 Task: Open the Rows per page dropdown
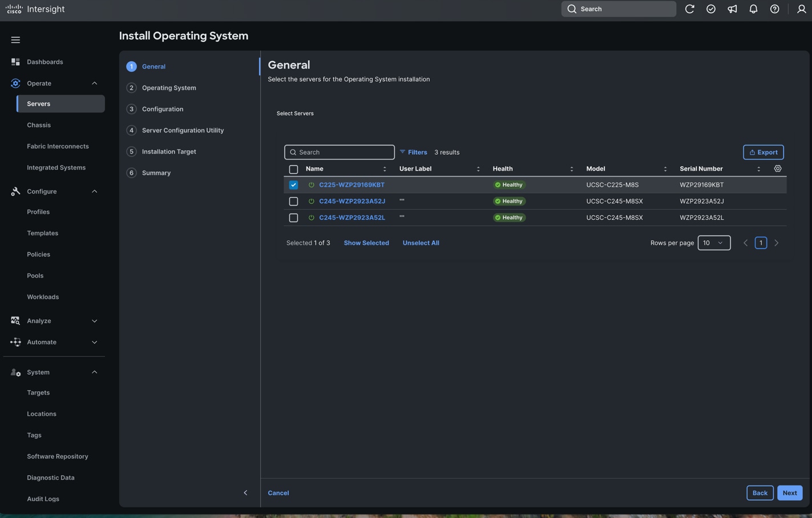pyautogui.click(x=713, y=242)
